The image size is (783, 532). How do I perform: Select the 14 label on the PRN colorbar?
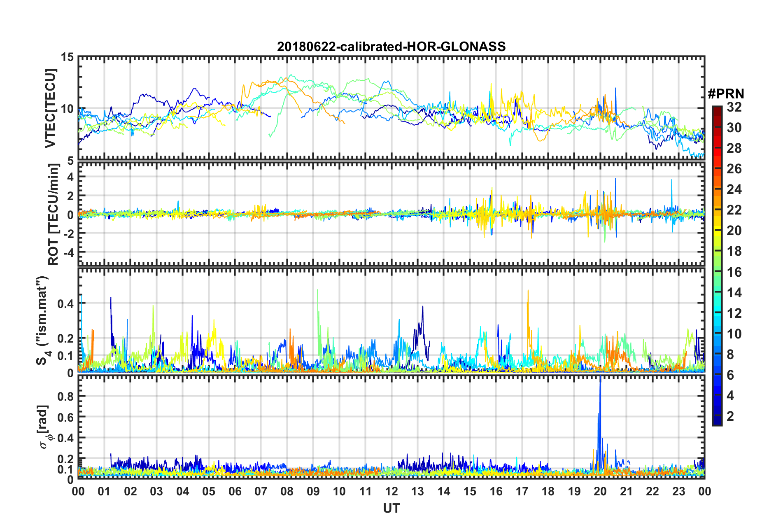tap(734, 292)
